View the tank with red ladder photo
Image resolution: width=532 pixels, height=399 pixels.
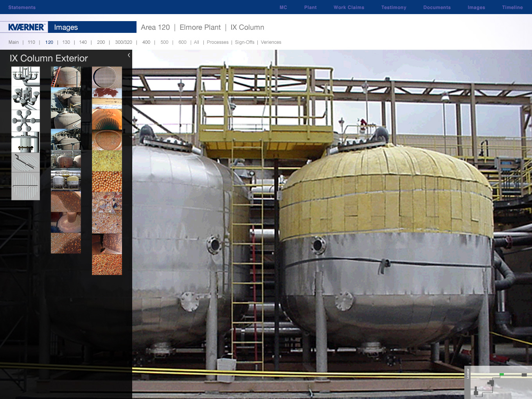(66, 77)
